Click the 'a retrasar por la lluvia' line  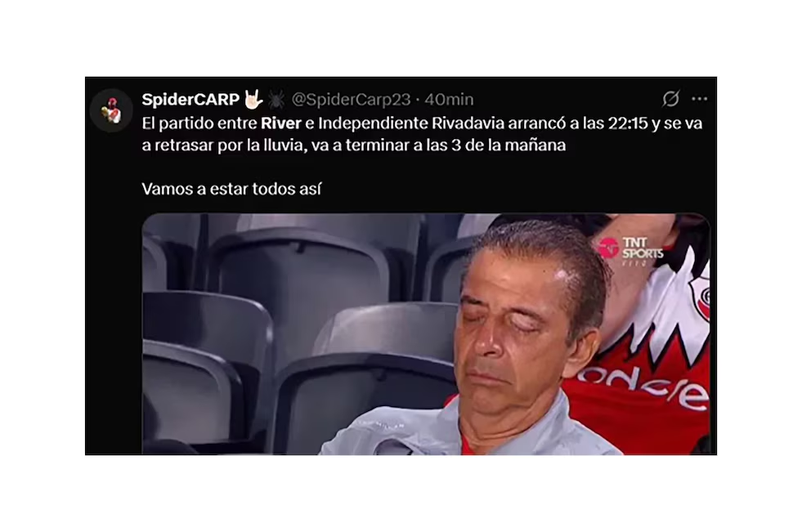(x=225, y=145)
